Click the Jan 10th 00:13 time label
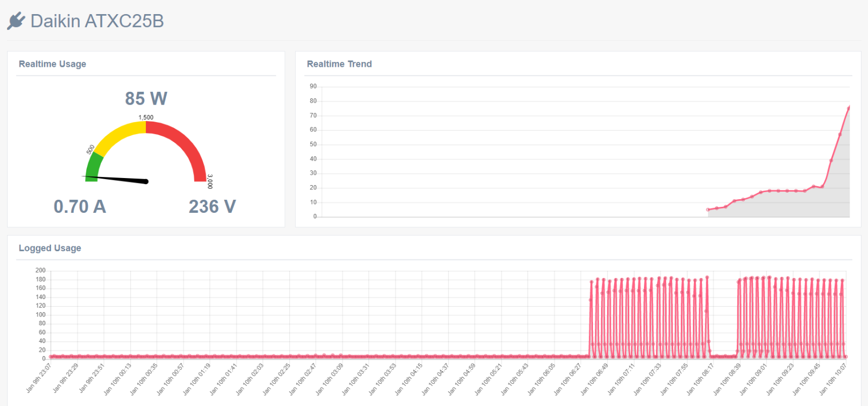 point(118,379)
